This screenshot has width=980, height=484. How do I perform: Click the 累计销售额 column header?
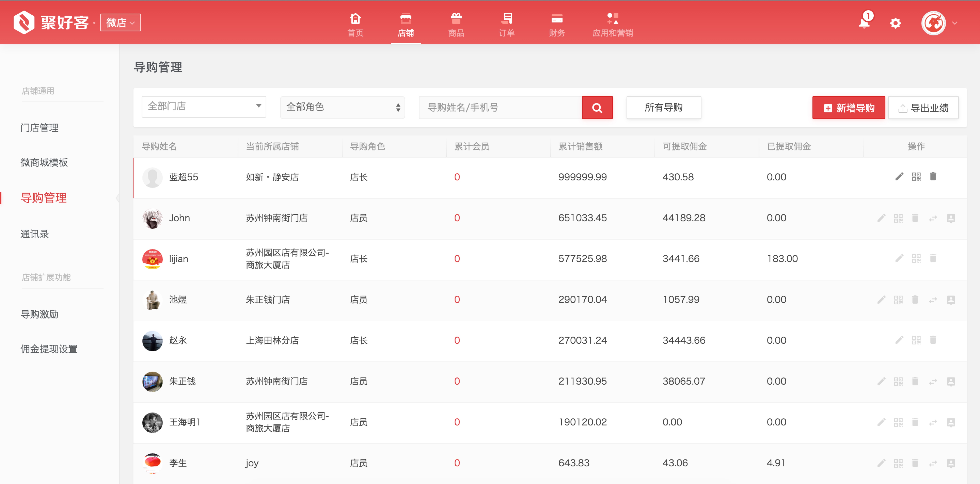[x=580, y=146]
